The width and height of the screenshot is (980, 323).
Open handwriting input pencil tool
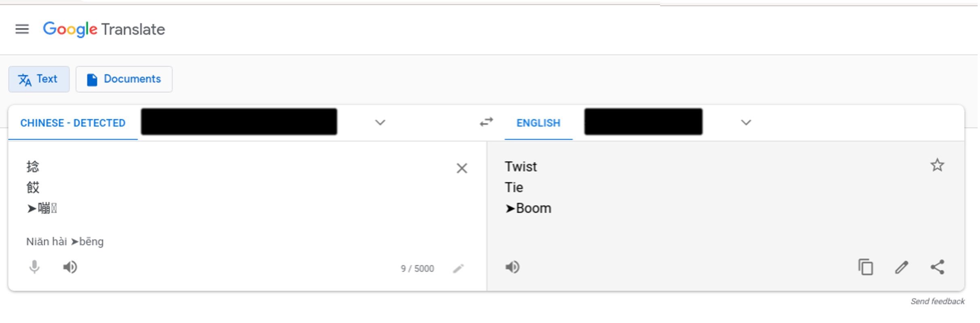click(x=458, y=269)
